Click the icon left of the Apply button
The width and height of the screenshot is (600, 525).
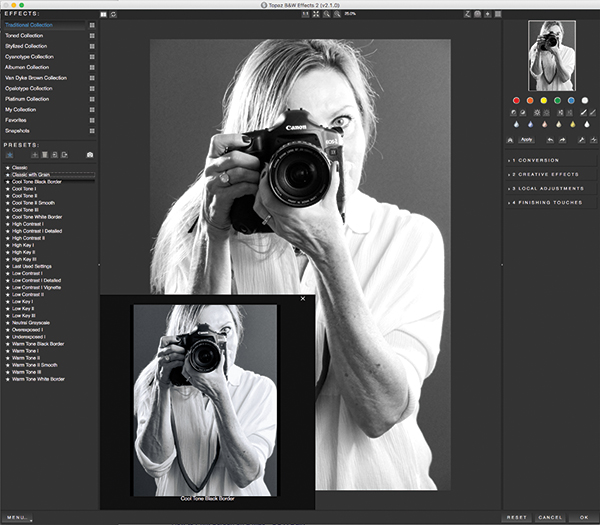(510, 140)
